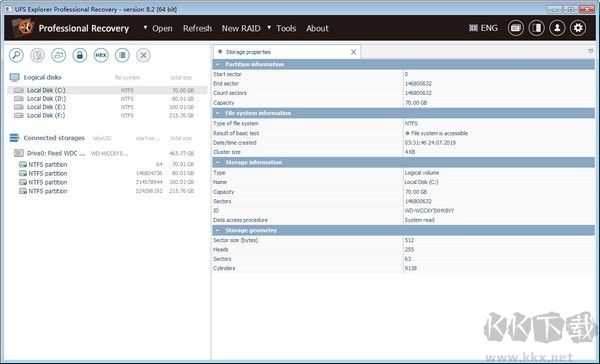
Task: Click the Local Disk (C:) drive icon
Action: click(x=19, y=90)
